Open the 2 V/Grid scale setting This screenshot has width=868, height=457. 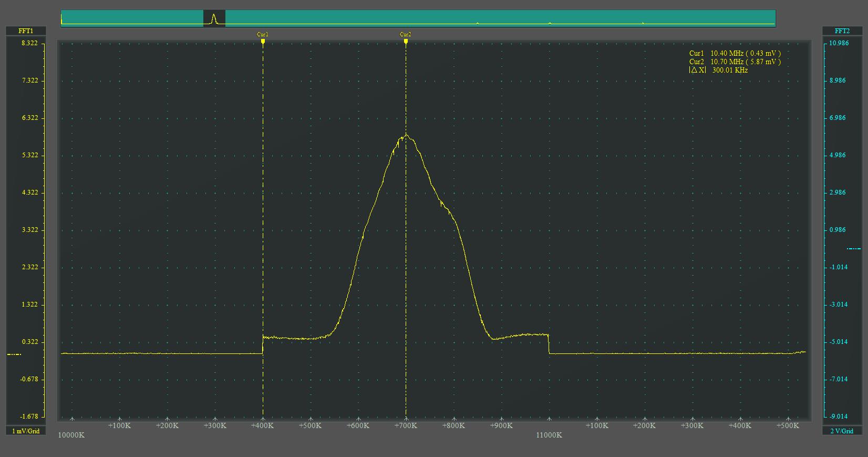click(842, 431)
